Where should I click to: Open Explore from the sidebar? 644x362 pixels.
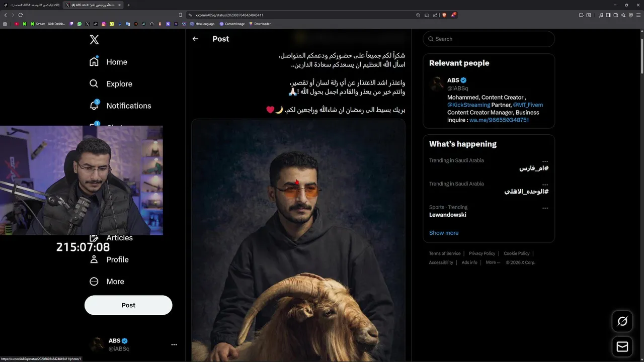(111, 84)
